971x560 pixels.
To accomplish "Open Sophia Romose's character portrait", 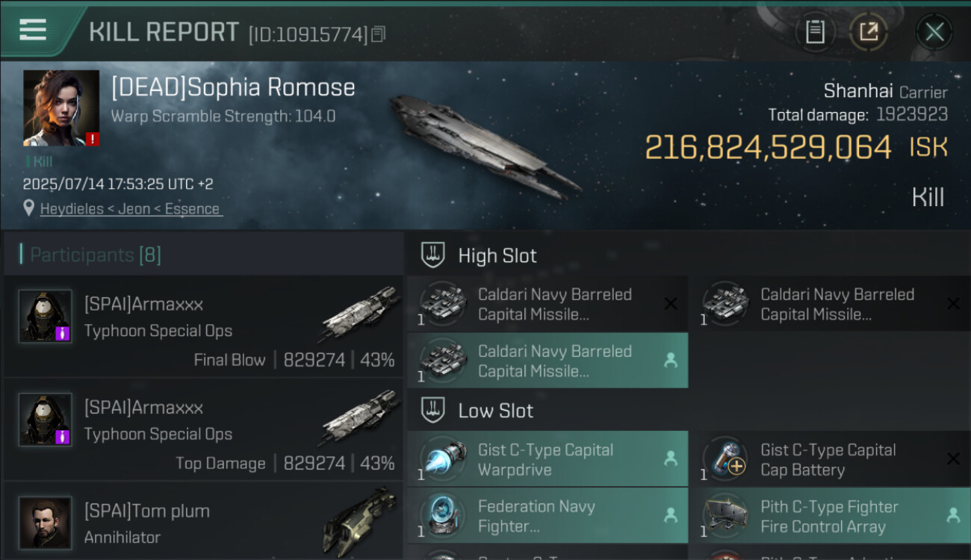I will pos(61,108).
